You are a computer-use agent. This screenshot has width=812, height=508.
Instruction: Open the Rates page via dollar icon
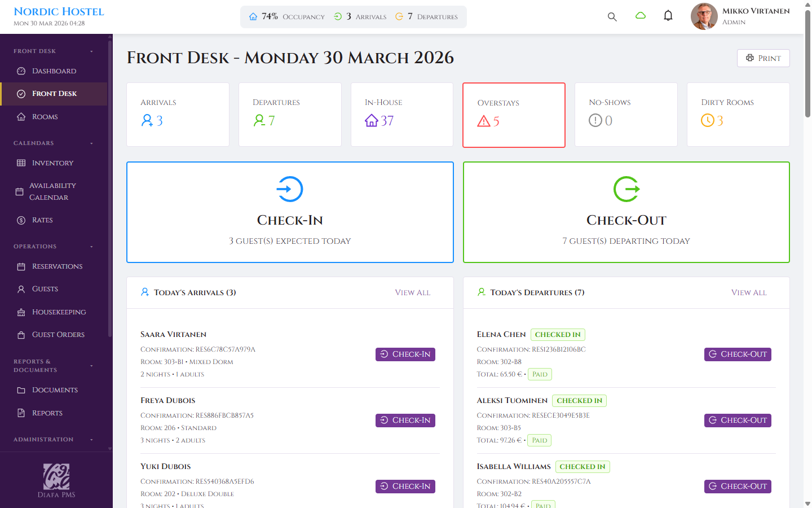click(20, 220)
